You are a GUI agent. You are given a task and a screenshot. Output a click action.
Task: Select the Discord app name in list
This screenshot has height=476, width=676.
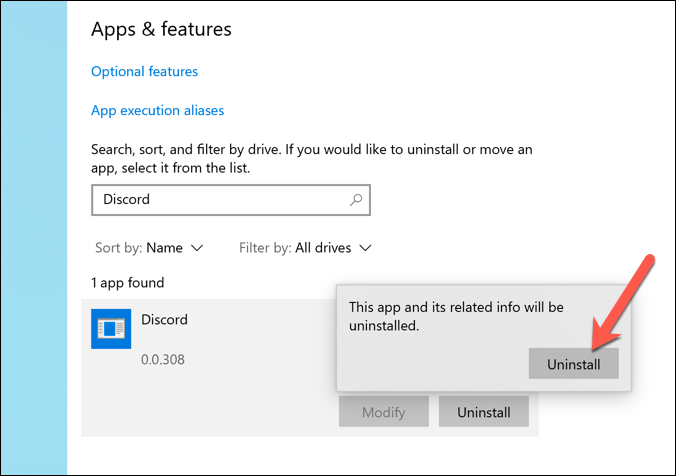165,321
